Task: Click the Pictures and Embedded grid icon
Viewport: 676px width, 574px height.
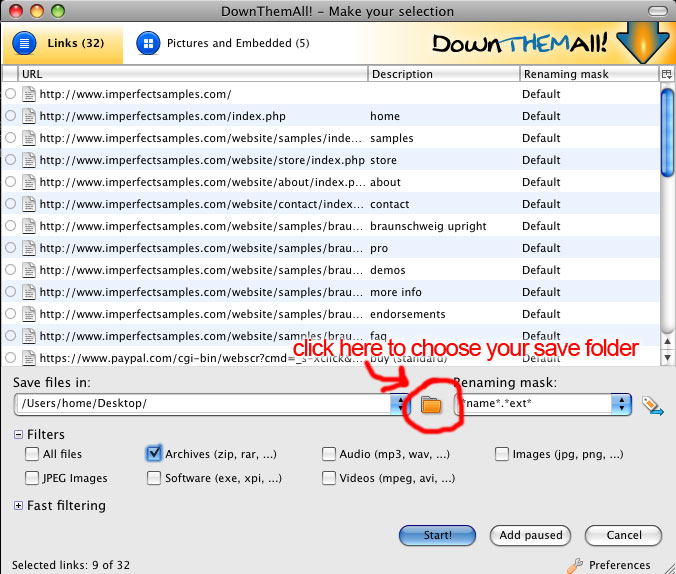Action: point(148,43)
